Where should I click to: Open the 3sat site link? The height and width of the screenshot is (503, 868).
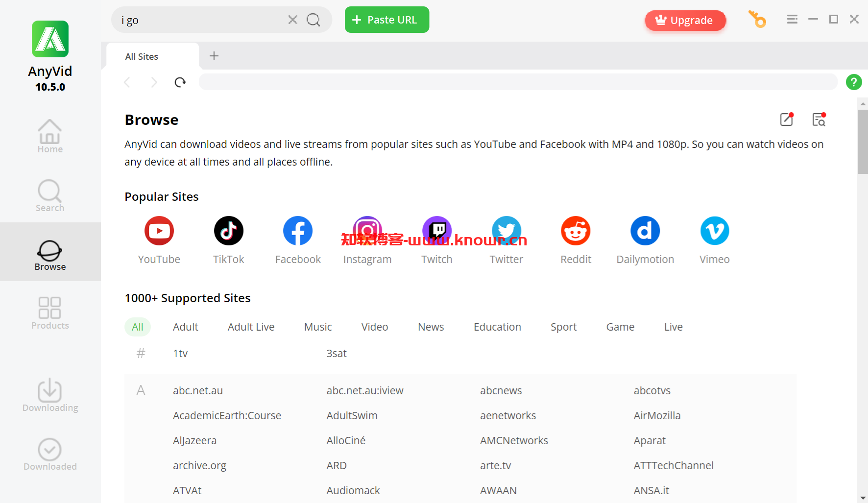337,353
